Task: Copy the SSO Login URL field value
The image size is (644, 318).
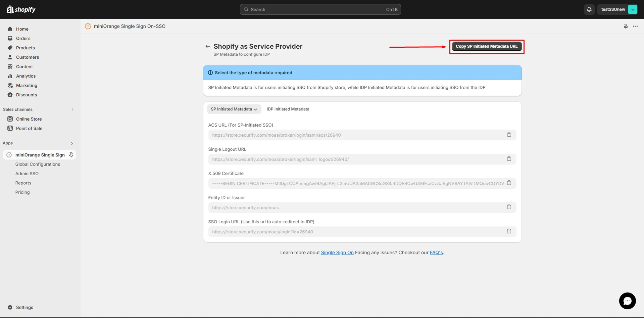Action: [x=509, y=231]
